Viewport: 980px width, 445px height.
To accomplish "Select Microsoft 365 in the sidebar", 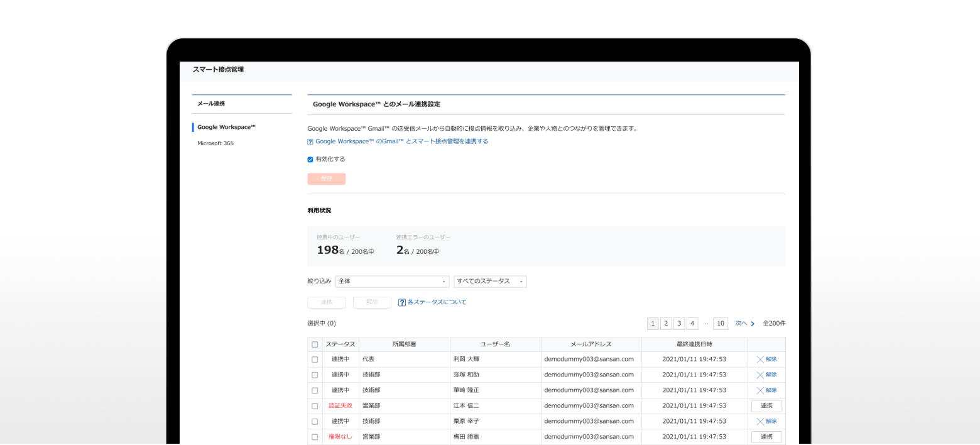I will [x=215, y=143].
